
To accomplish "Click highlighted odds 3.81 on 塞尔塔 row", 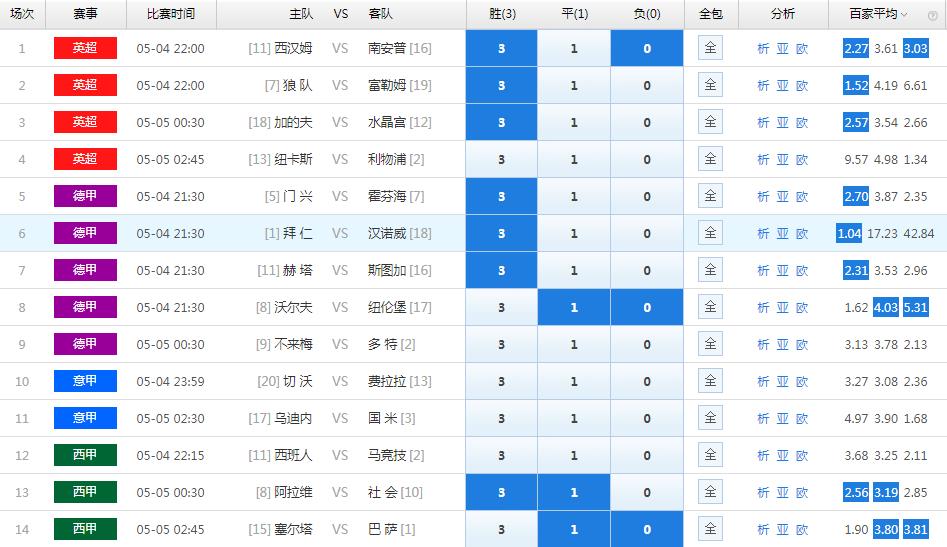I will pyautogui.click(x=916, y=529).
